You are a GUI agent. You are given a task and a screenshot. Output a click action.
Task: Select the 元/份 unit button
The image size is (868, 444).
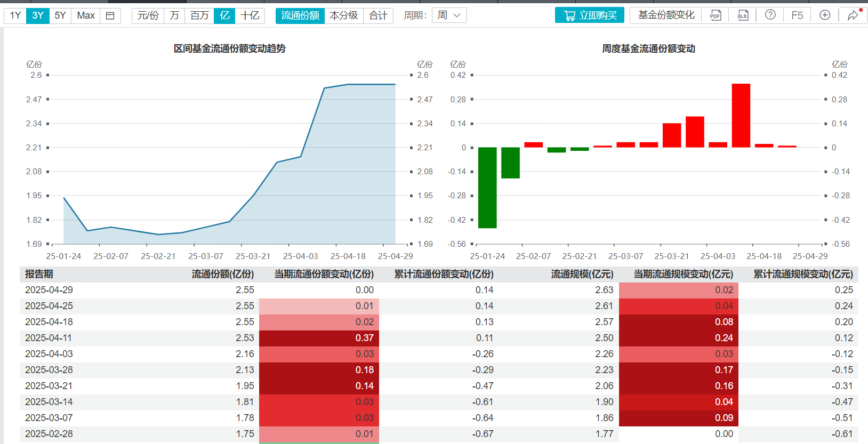(x=148, y=15)
